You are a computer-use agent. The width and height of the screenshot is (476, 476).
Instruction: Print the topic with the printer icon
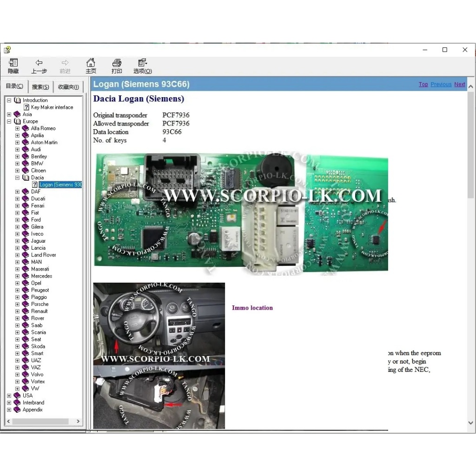click(117, 63)
